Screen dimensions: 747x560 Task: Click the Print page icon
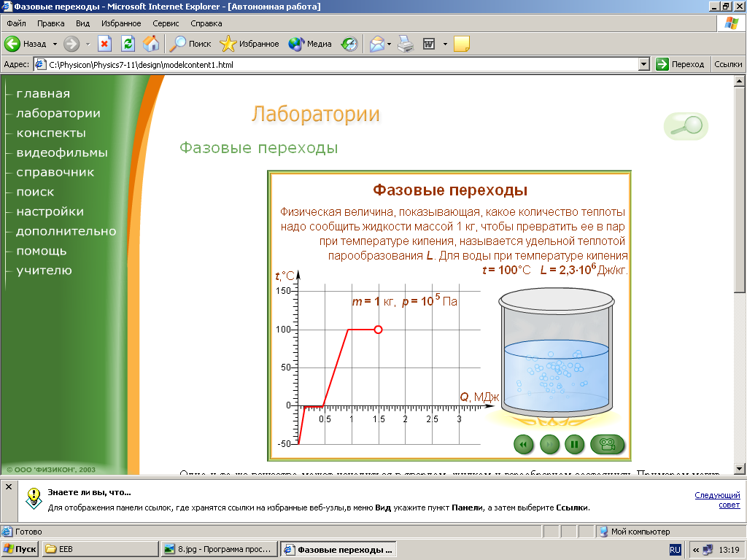pyautogui.click(x=406, y=44)
